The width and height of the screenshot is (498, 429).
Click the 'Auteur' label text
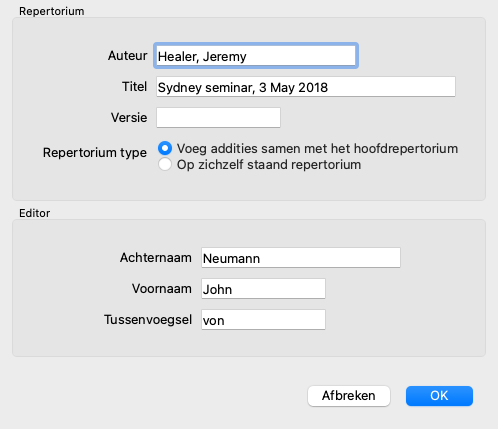click(x=127, y=56)
